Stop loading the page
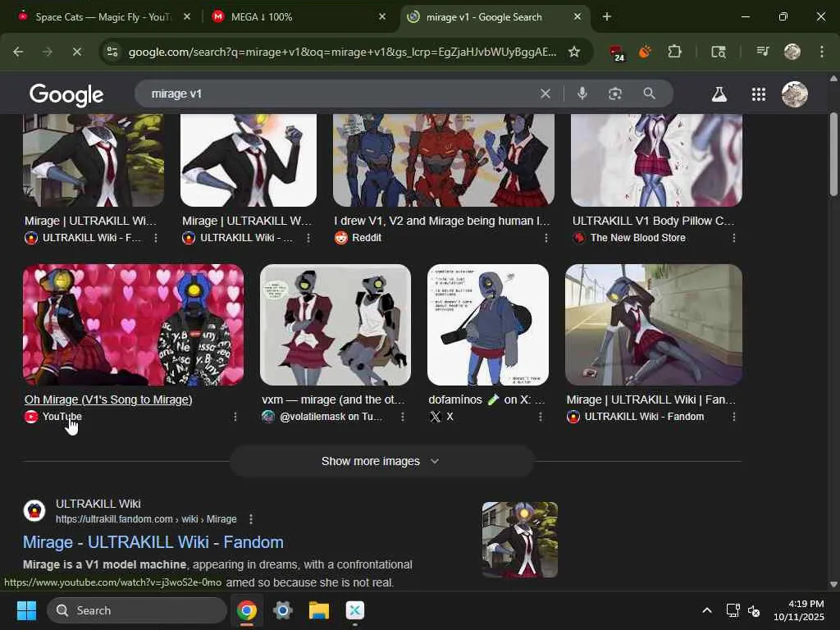Image resolution: width=840 pixels, height=630 pixels. [76, 52]
